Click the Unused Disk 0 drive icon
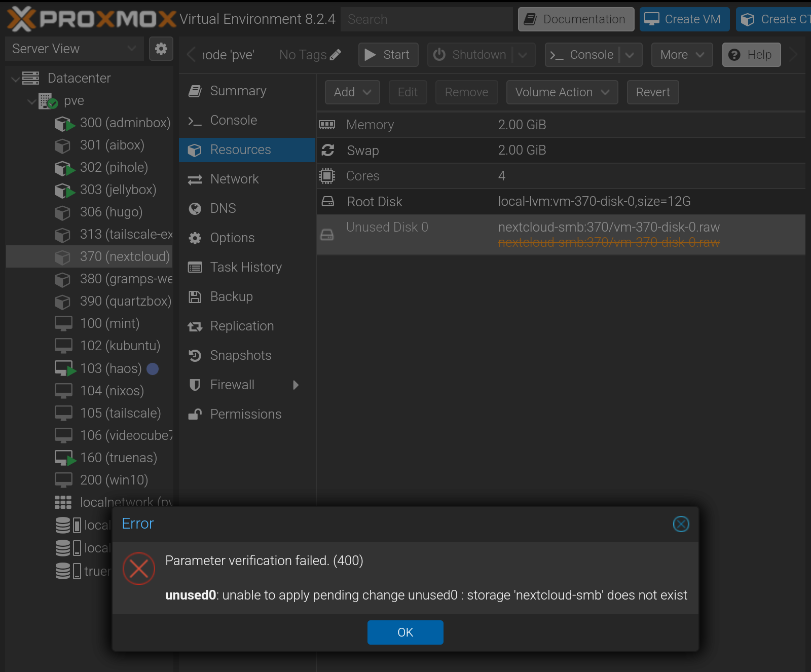The height and width of the screenshot is (672, 811). point(327,235)
